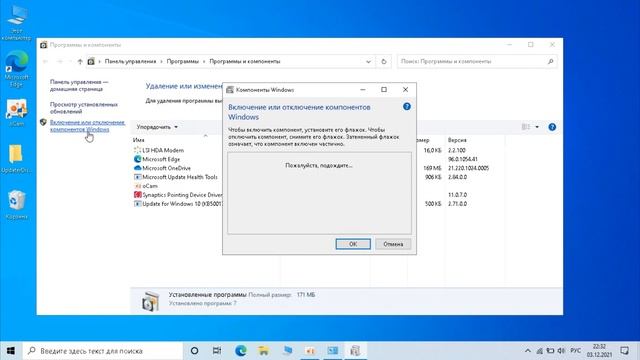Open 'Просмотр установленных обновлений' link
640x360 pixels.
tap(84, 108)
